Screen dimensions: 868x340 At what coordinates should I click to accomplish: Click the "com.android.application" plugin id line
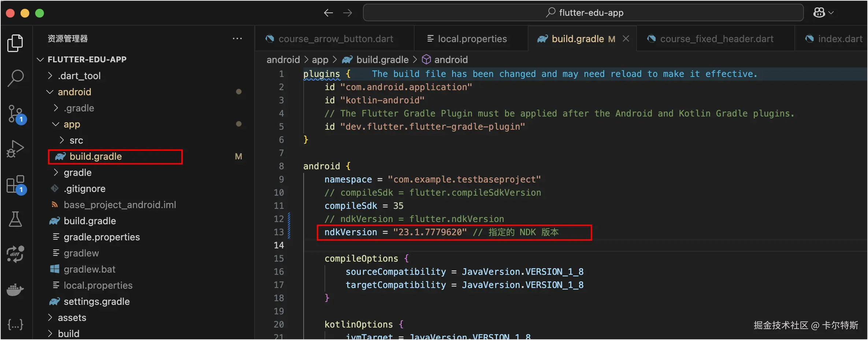tap(398, 87)
